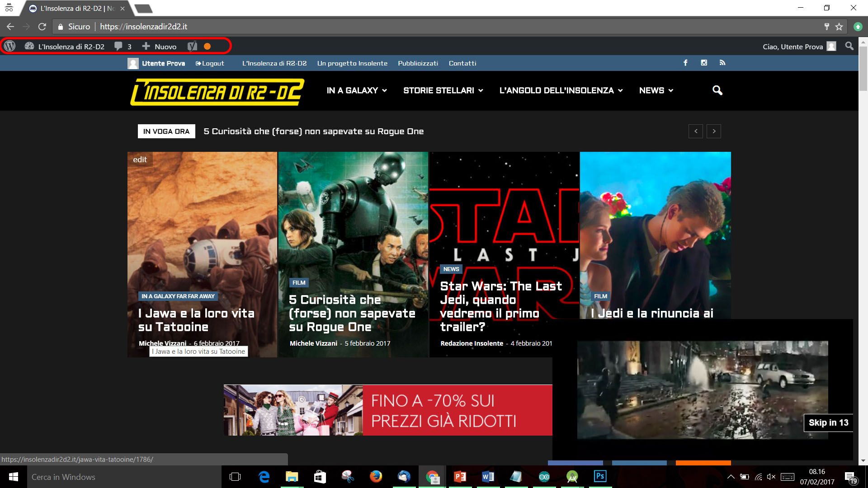Show next trending headline

(x=714, y=131)
